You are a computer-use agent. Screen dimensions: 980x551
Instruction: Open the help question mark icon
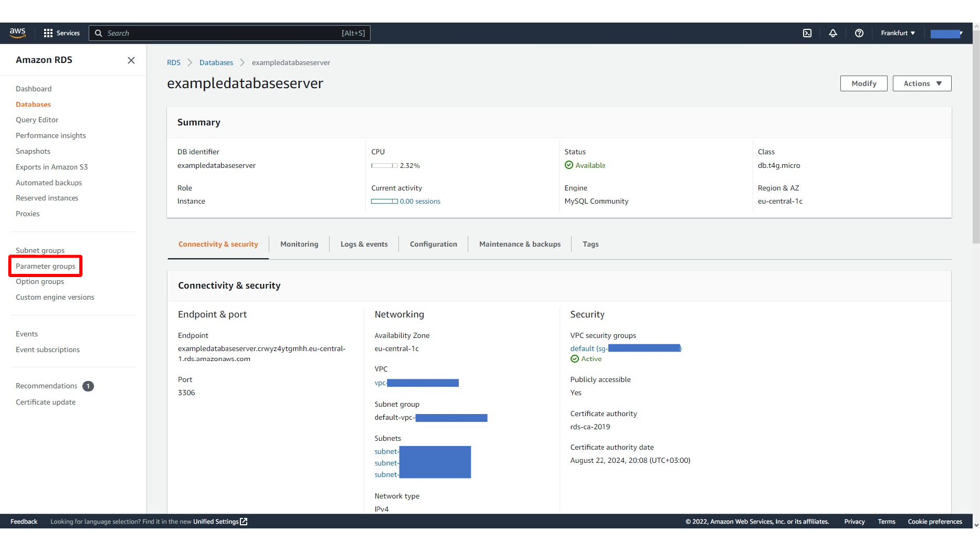[x=859, y=33]
